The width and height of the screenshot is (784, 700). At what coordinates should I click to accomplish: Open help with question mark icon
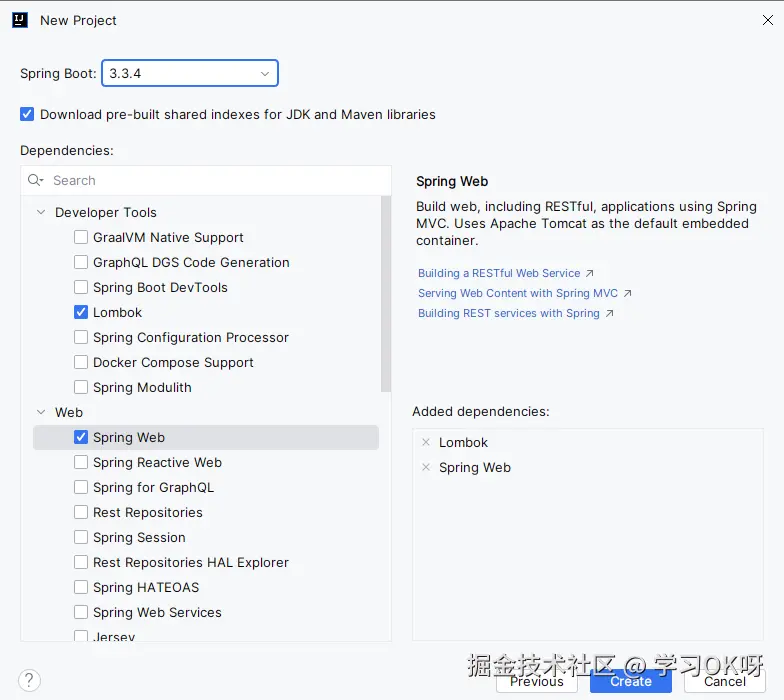click(30, 680)
